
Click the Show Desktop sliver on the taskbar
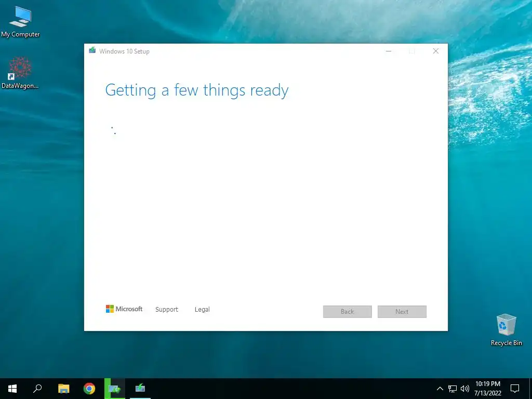click(530, 389)
